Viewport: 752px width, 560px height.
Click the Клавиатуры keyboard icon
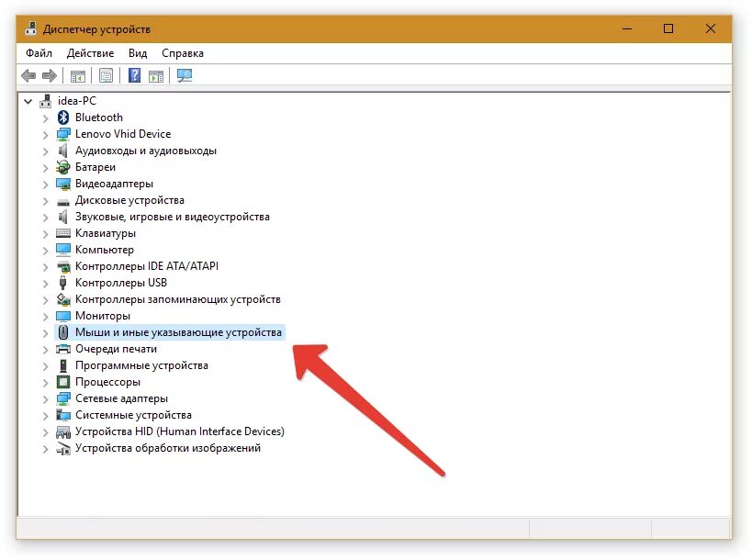tap(63, 233)
